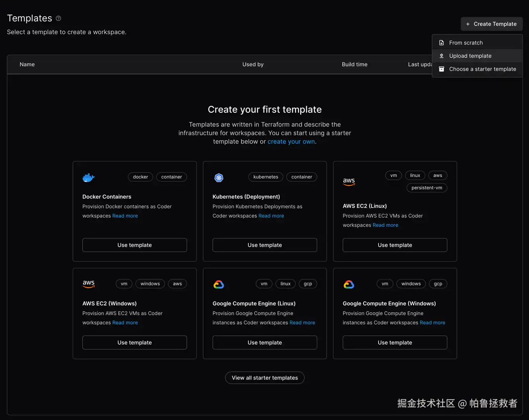Click vm tag on AWS EC2 (Windows) card
The height and width of the screenshot is (420, 529).
point(124,284)
